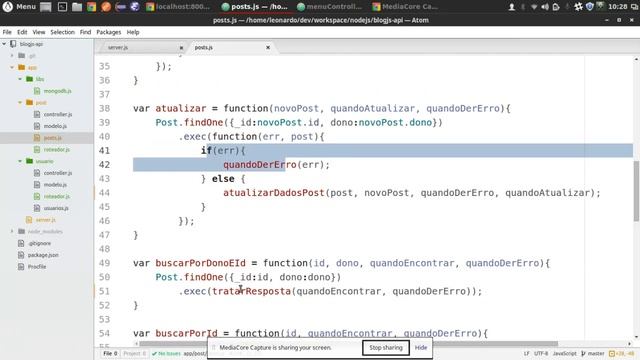Change the UTF-8 encoding in the status bar
Screen dimensions: 640x360
541,353
